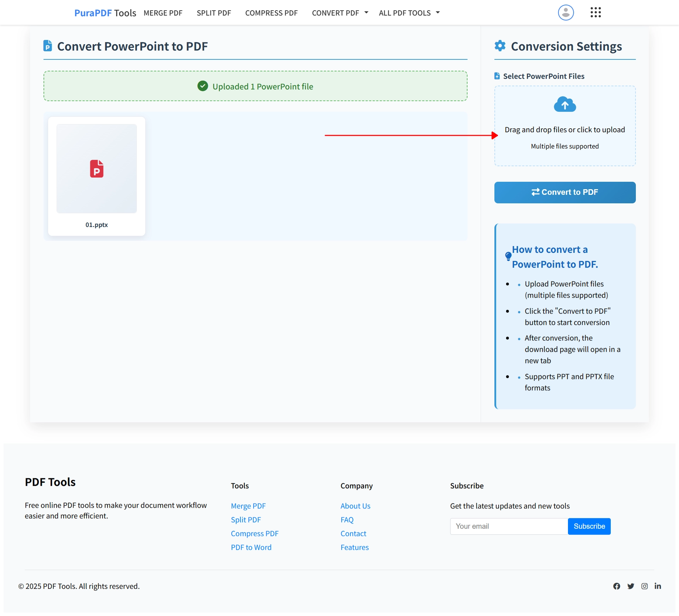Screen dimensions: 679x616
Task: Click the PowerPoint icon beside the page title
Action: tap(47, 45)
